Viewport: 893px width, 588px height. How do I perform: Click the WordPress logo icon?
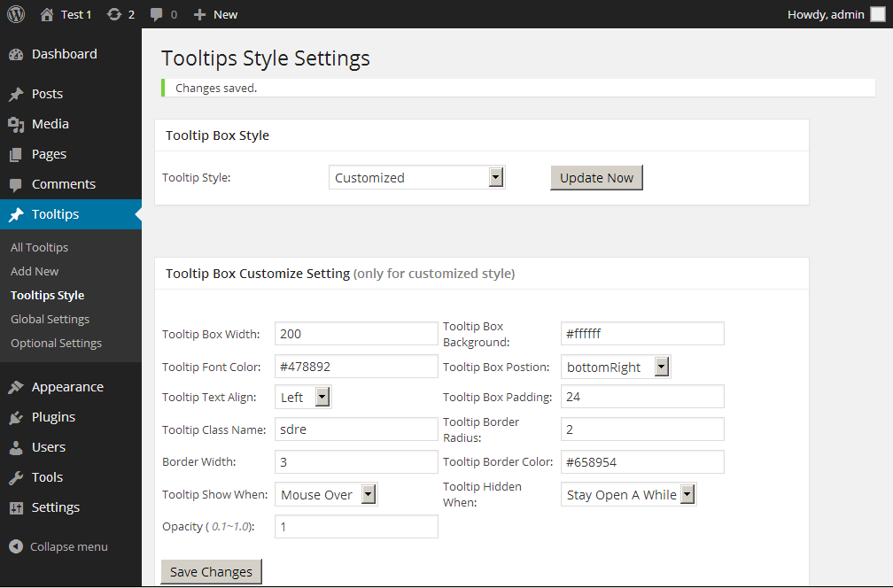click(16, 14)
